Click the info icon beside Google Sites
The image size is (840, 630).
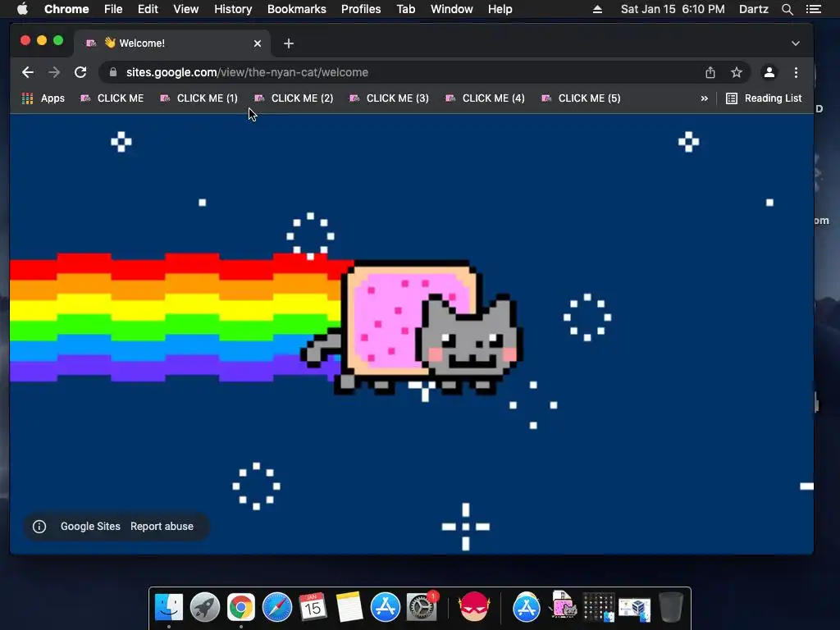39,527
